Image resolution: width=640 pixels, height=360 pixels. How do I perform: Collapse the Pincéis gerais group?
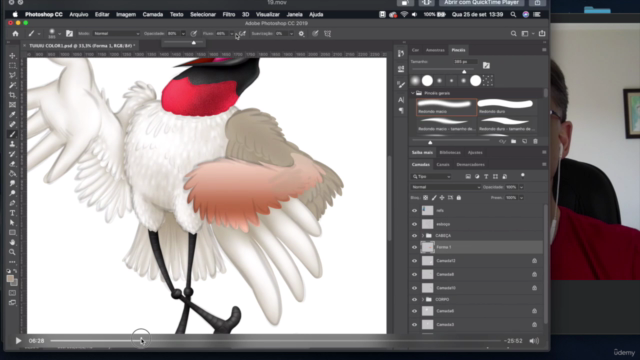[x=413, y=93]
